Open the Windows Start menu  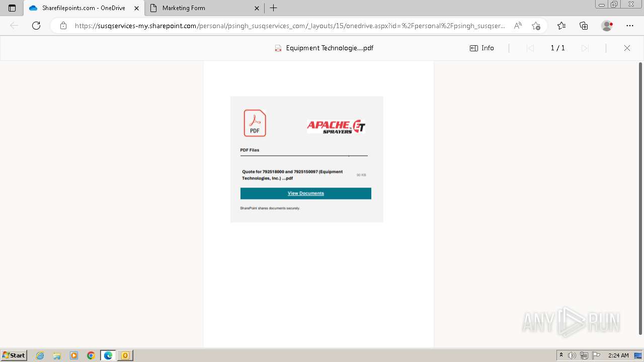point(14,355)
